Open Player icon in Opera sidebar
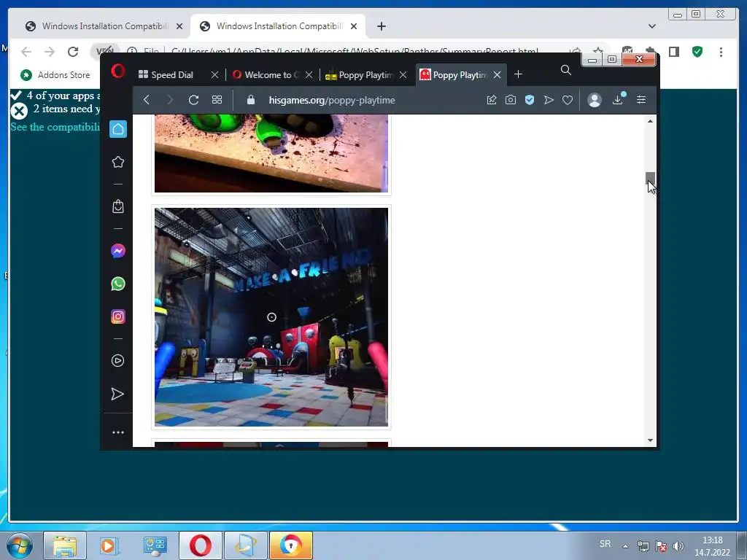 pyautogui.click(x=117, y=360)
